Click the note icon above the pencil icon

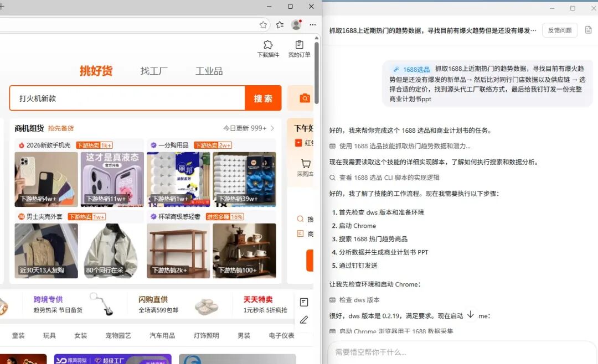point(303,302)
